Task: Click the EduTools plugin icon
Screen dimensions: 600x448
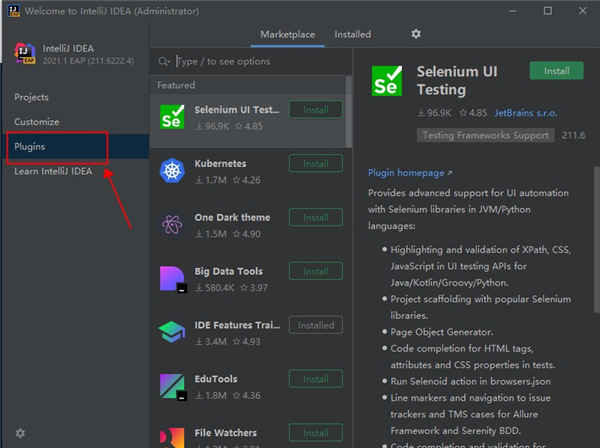Action: click(x=173, y=386)
